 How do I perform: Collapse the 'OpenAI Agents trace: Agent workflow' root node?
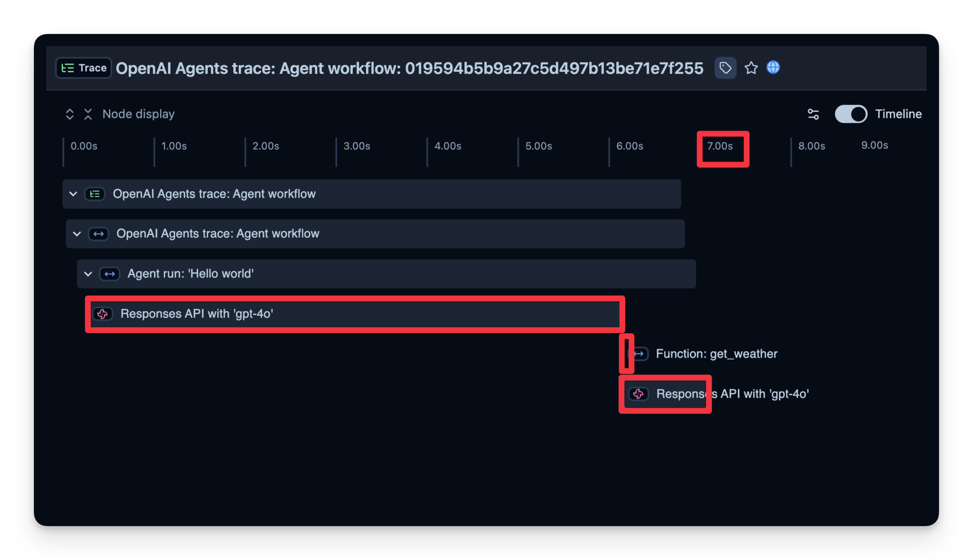(x=73, y=194)
